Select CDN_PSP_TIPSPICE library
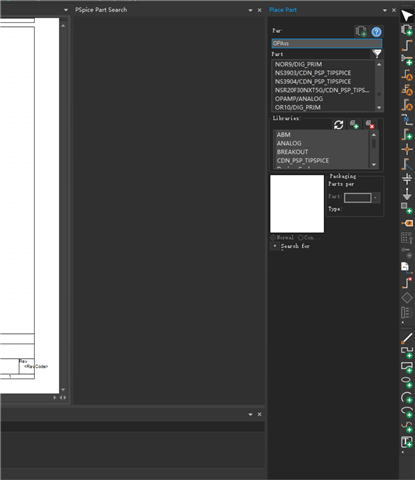 (322, 161)
